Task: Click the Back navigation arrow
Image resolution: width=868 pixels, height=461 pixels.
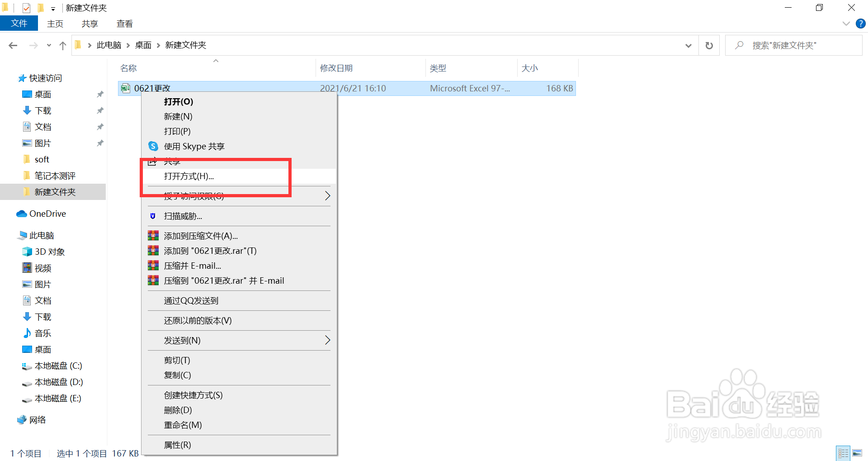Action: pyautogui.click(x=13, y=45)
